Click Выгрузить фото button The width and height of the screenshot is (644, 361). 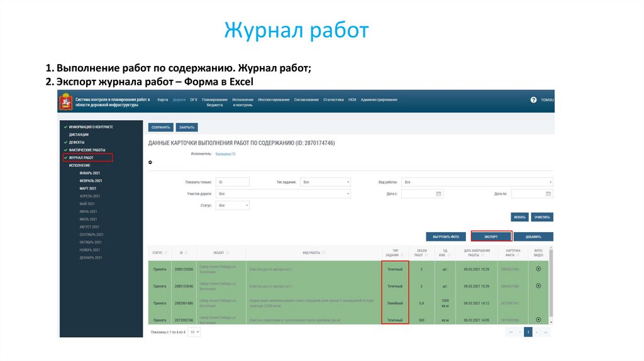point(446,236)
